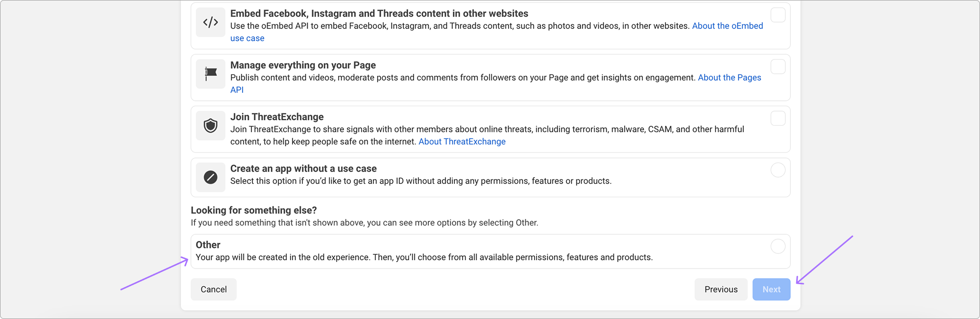Click the Next button
This screenshot has height=319, width=980.
pyautogui.click(x=771, y=289)
